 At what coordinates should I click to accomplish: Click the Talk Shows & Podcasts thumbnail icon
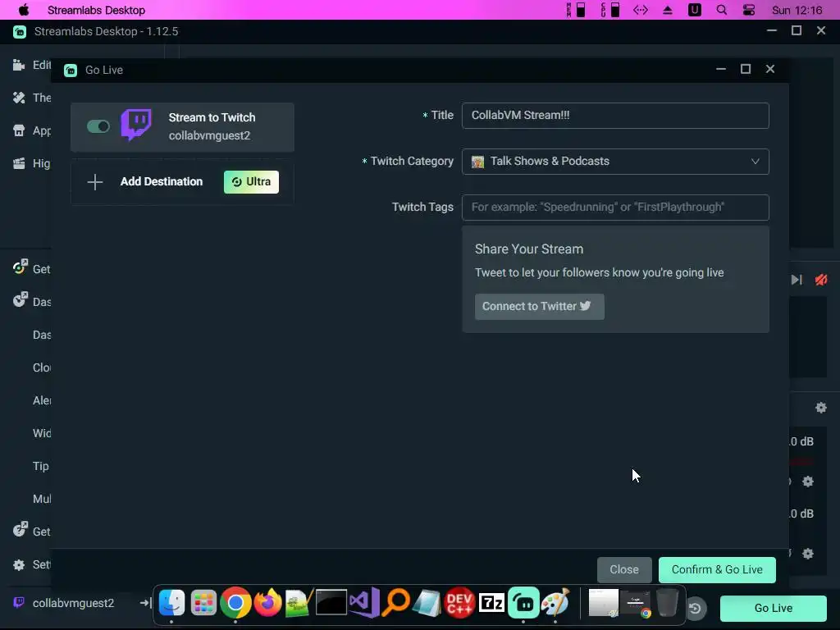point(477,162)
